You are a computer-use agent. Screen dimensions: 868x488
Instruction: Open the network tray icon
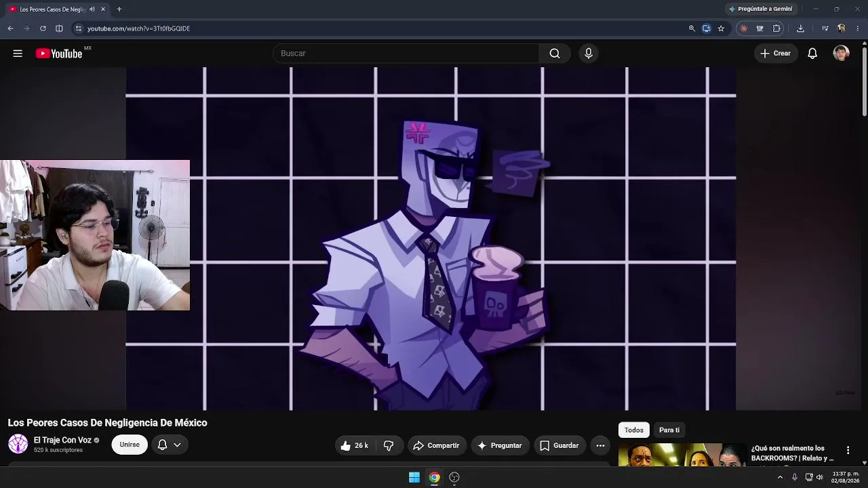click(808, 477)
